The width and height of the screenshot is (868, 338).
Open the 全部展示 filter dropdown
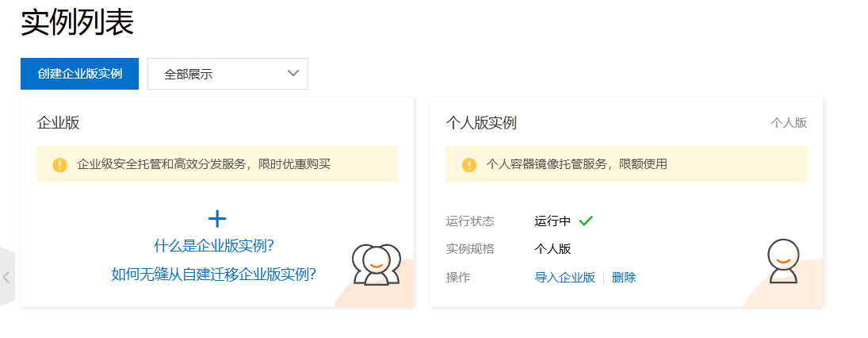click(228, 74)
